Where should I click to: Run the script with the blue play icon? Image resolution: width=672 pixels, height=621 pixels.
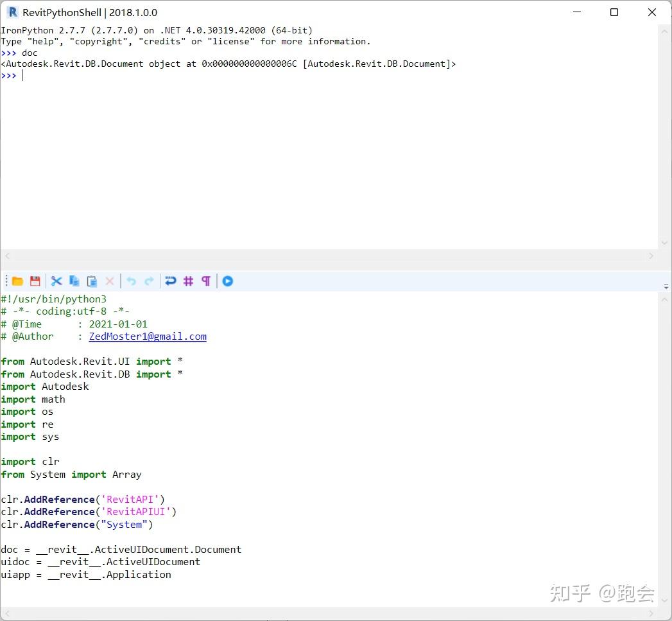227,281
